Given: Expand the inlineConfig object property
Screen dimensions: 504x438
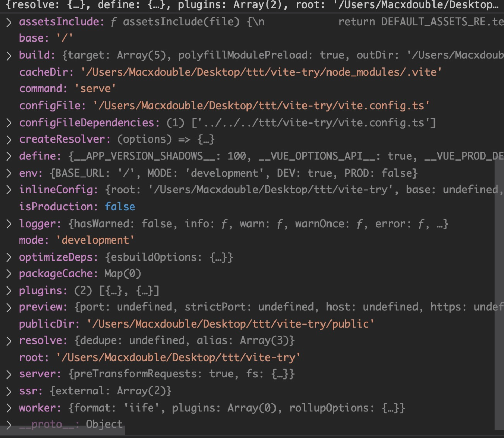Looking at the screenshot, I should 9,190.
